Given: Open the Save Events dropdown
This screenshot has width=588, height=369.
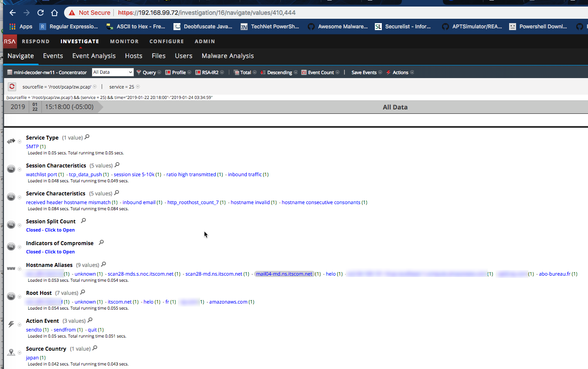Looking at the screenshot, I should [366, 72].
